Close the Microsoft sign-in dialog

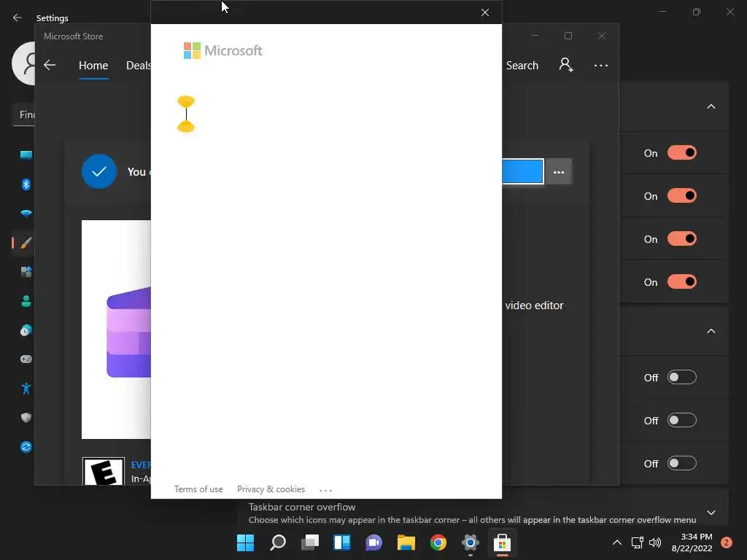click(485, 12)
